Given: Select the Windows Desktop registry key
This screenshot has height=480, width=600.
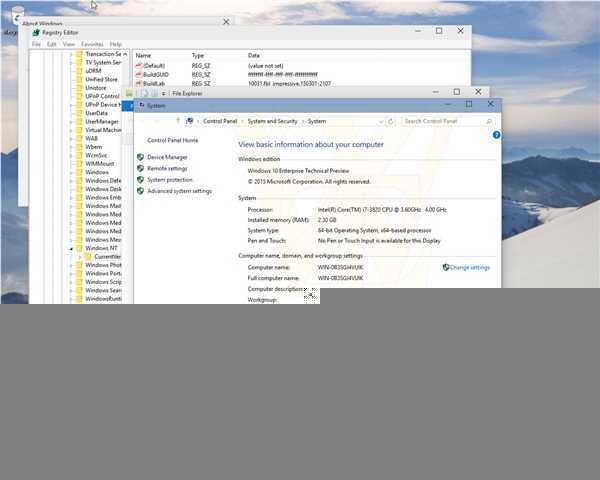Looking at the screenshot, I should click(103, 189).
